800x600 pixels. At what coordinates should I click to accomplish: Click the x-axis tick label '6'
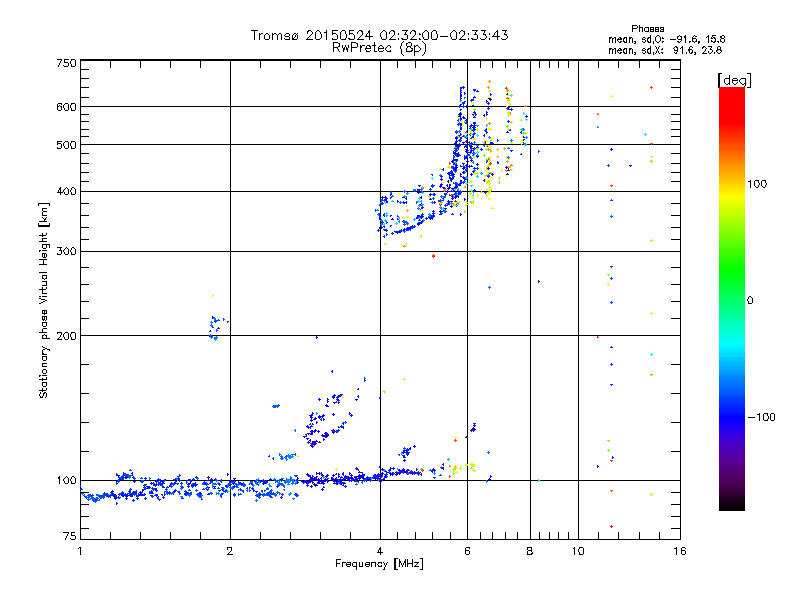[x=467, y=551]
